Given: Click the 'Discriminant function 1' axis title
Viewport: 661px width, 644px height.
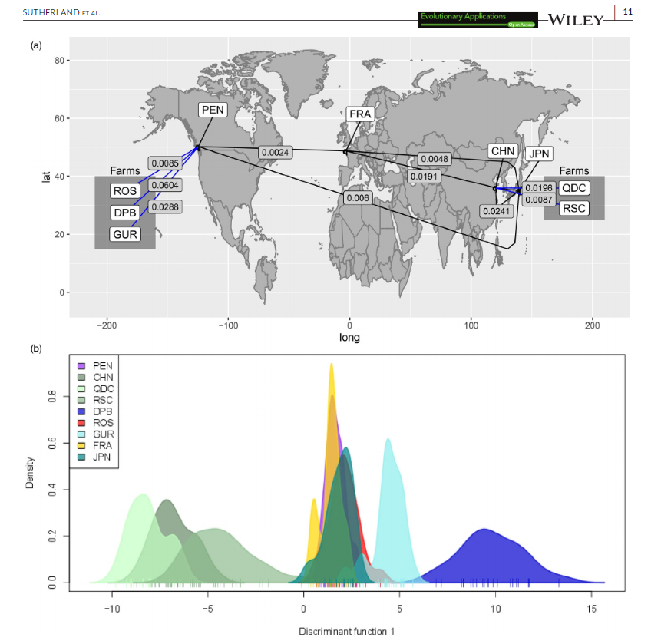Looking at the screenshot, I should (x=347, y=631).
